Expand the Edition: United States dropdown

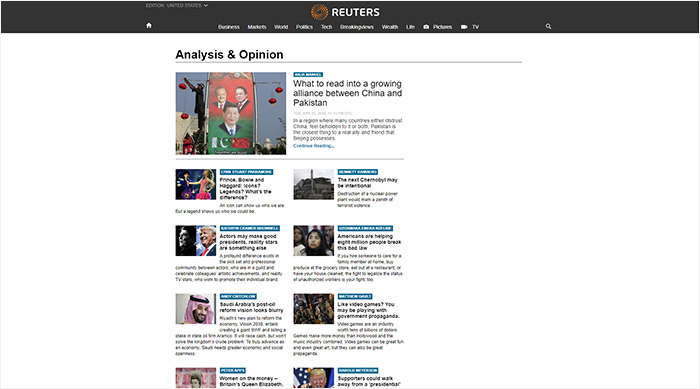[177, 5]
